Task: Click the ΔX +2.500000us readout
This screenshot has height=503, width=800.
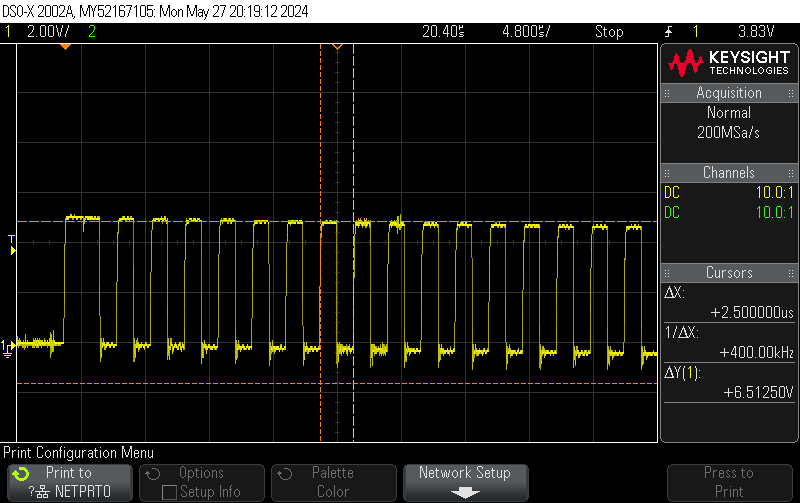Action: [729, 303]
